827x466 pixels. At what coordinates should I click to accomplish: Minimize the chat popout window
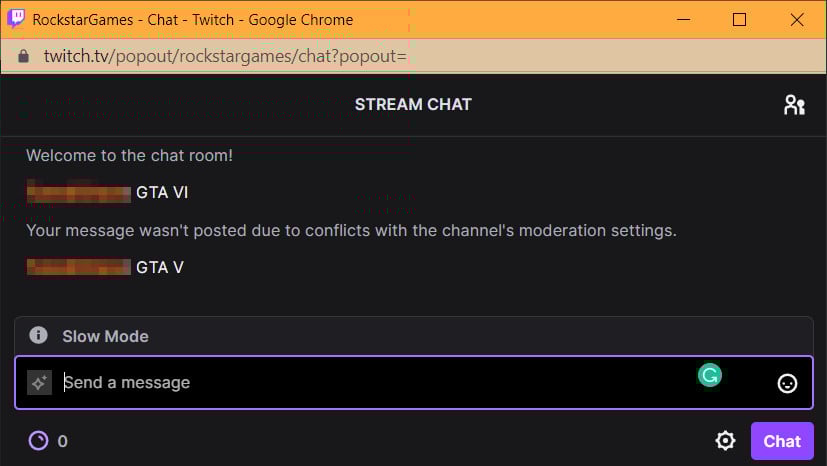click(684, 20)
